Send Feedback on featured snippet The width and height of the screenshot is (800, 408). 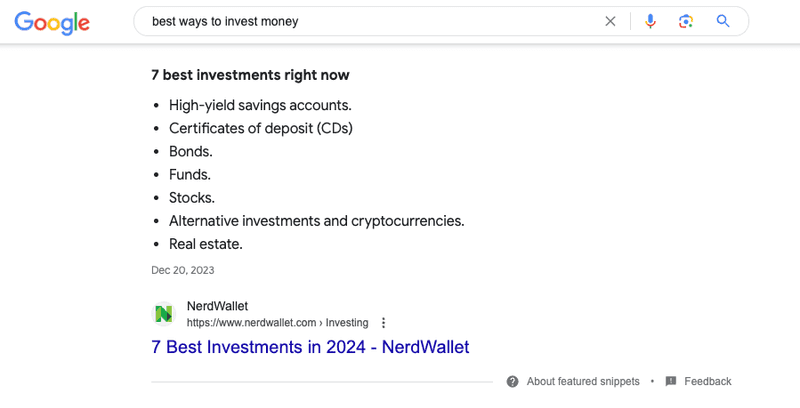(x=708, y=381)
